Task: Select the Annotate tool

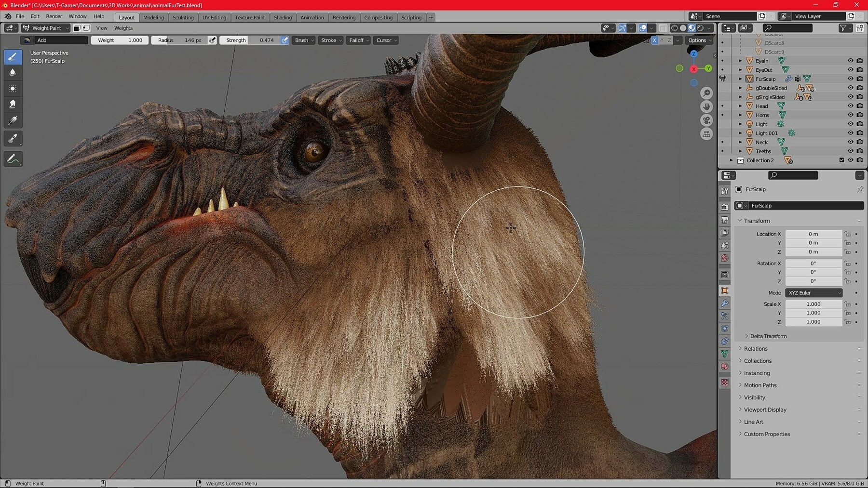Action: click(x=13, y=159)
